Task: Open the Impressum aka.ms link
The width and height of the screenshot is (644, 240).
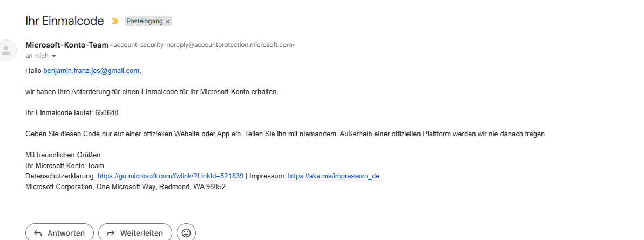Action: 334,176
